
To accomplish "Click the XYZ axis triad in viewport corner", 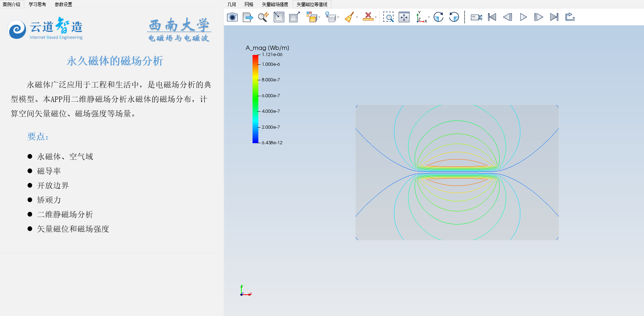I will [246, 291].
